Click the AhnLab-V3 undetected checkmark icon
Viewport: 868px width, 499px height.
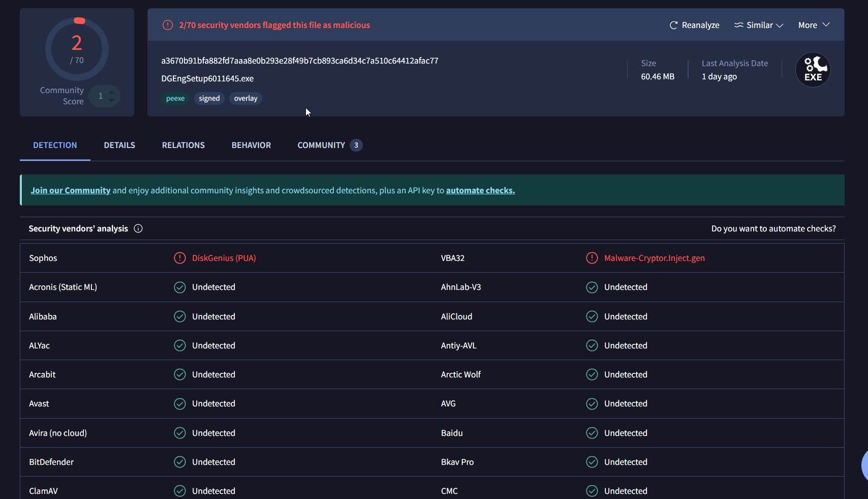pyautogui.click(x=592, y=287)
